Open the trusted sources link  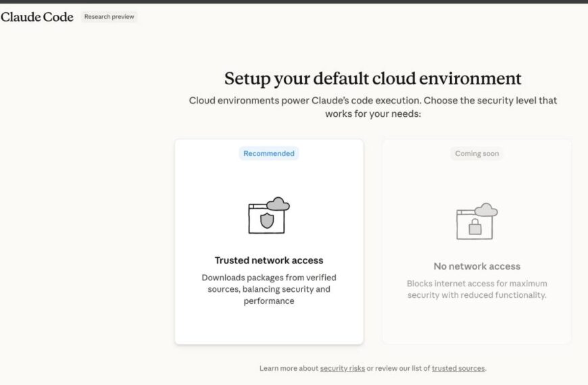(458, 368)
